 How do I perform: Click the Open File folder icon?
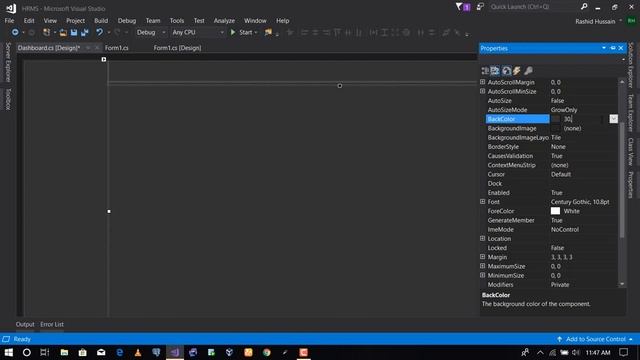tap(63, 32)
